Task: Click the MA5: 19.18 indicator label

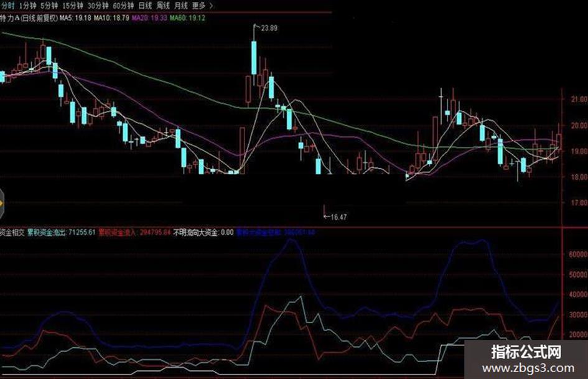Action: (x=76, y=17)
